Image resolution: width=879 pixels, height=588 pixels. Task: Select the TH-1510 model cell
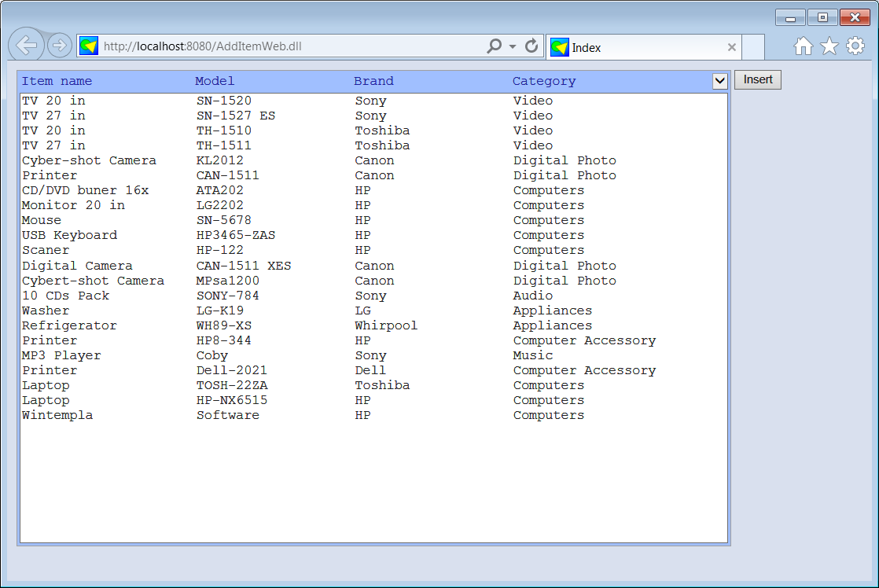click(x=223, y=130)
